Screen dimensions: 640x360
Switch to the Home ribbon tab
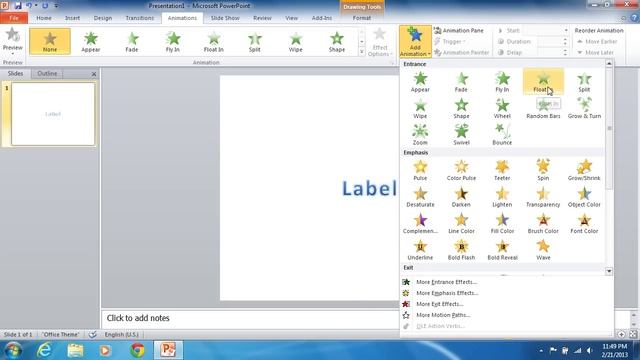(x=44, y=18)
